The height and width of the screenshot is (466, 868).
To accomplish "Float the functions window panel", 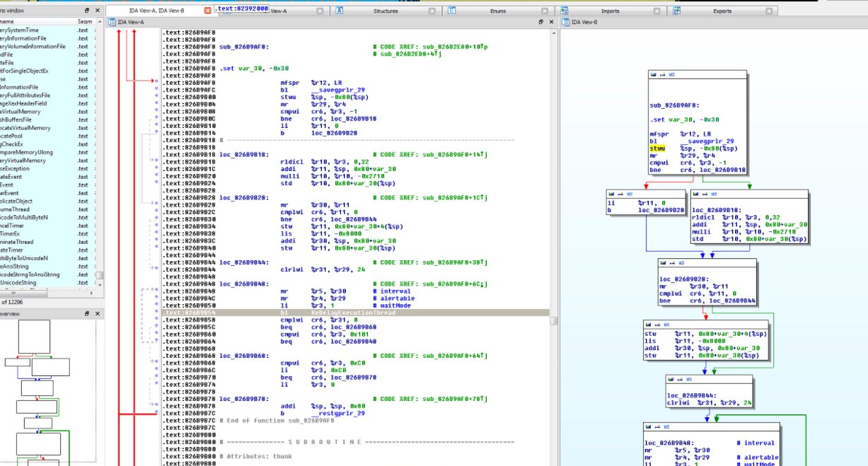I will click(87, 11).
